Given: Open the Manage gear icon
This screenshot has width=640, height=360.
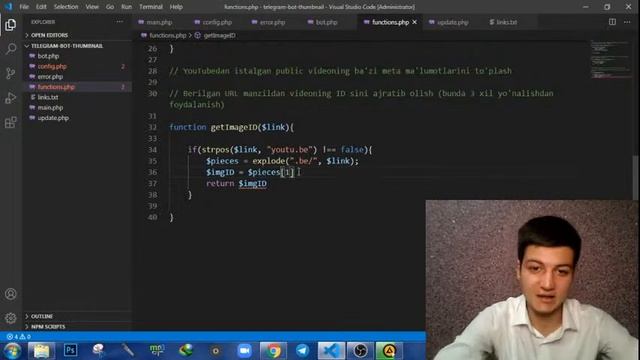Looking at the screenshot, I should pyautogui.click(x=11, y=318).
